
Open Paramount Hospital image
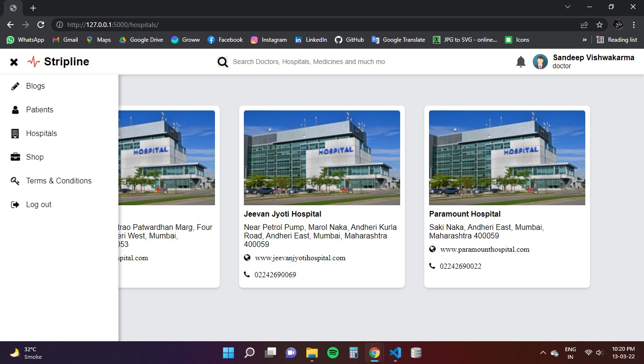coord(507,158)
